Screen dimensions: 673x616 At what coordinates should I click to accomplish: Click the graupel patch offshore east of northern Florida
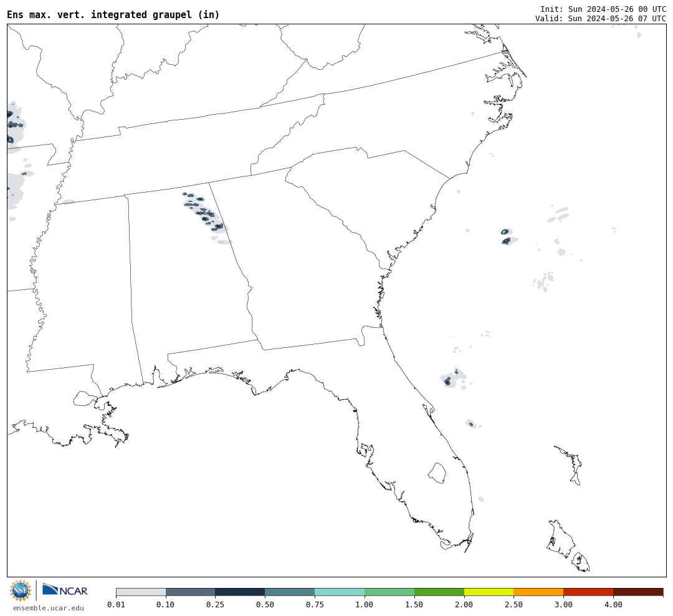click(x=452, y=378)
